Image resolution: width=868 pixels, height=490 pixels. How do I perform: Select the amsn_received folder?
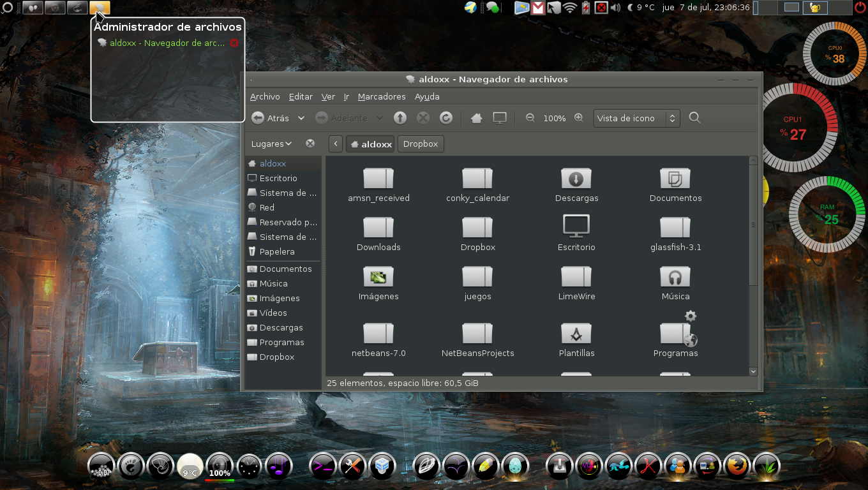coord(378,185)
